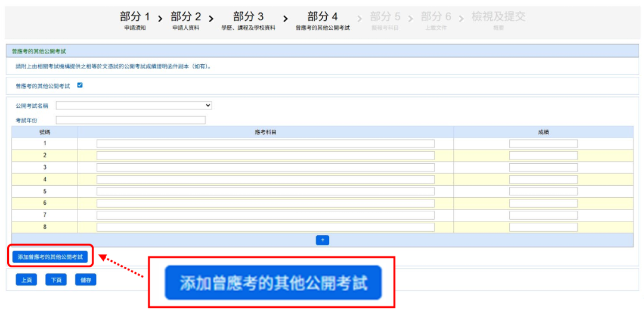The height and width of the screenshot is (315, 644).
Task: Open the 公開考試名稱 dropdown
Action: 134,105
